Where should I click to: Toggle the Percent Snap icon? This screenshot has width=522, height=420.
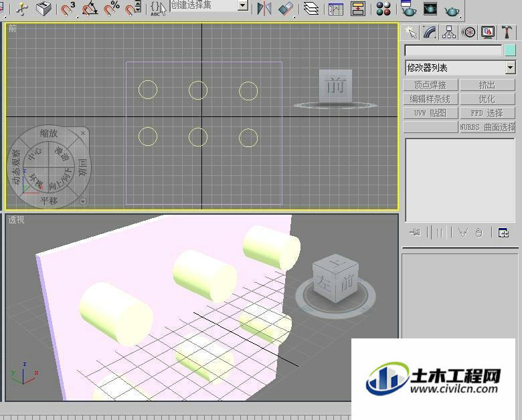pos(112,9)
